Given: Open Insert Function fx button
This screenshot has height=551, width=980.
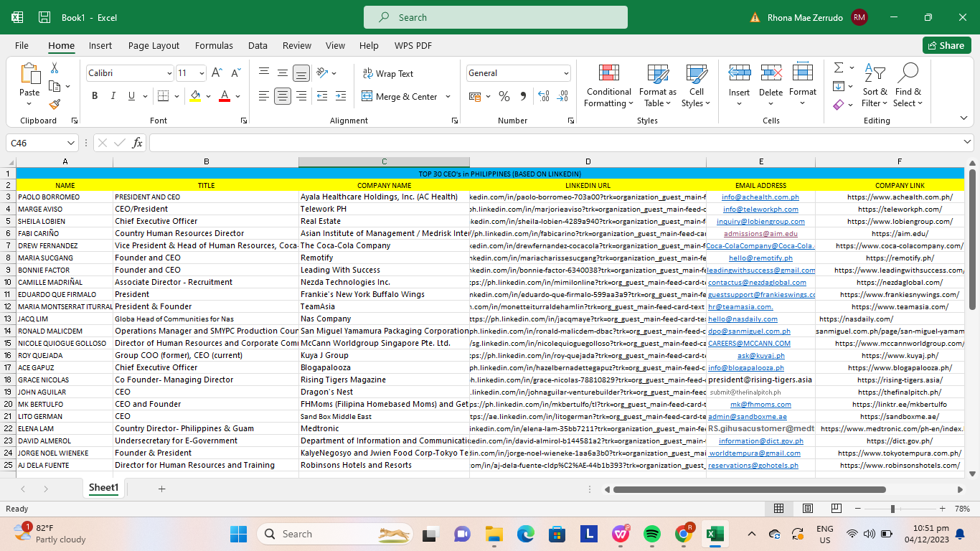Looking at the screenshot, I should 137,143.
